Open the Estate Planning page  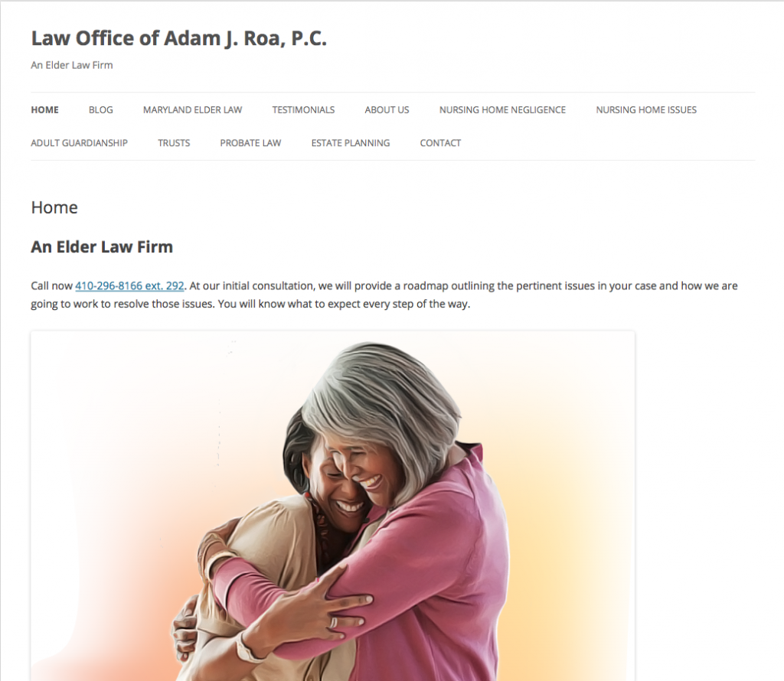click(351, 143)
